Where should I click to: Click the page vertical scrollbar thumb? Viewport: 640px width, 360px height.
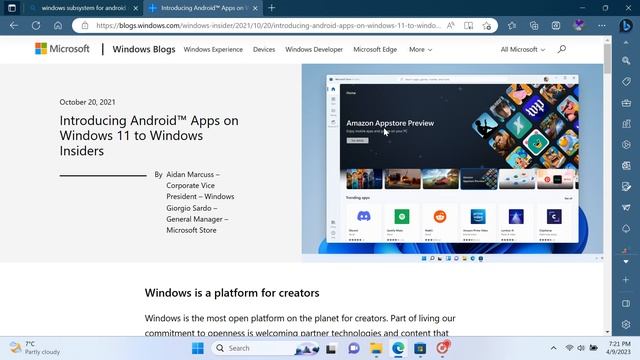pos(607,59)
